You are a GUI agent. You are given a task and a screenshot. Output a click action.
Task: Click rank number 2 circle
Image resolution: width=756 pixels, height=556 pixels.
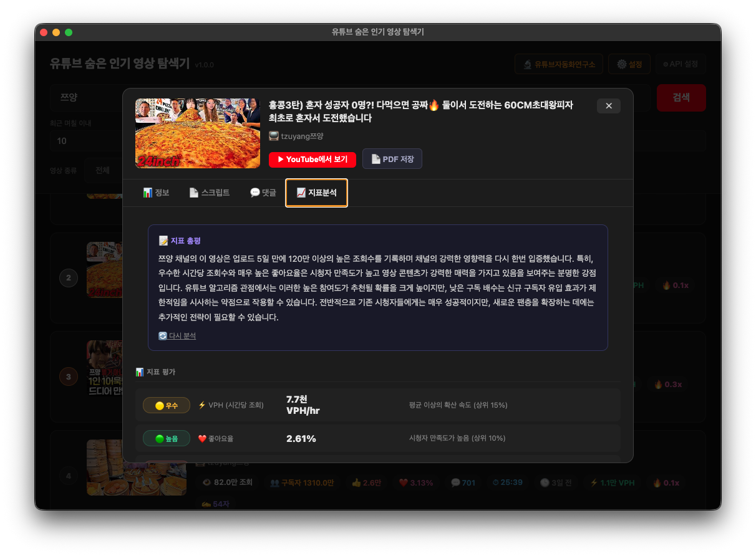coord(69,278)
